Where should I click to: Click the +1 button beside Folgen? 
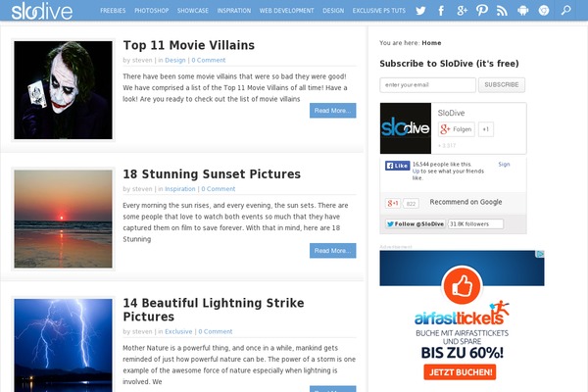tap(486, 129)
